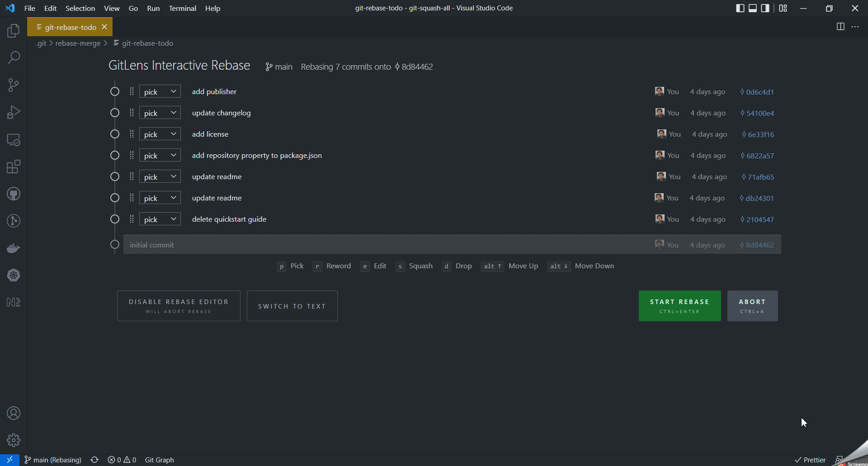Image resolution: width=868 pixels, height=466 pixels.
Task: Select the 'initial commit' base row
Action: point(452,244)
